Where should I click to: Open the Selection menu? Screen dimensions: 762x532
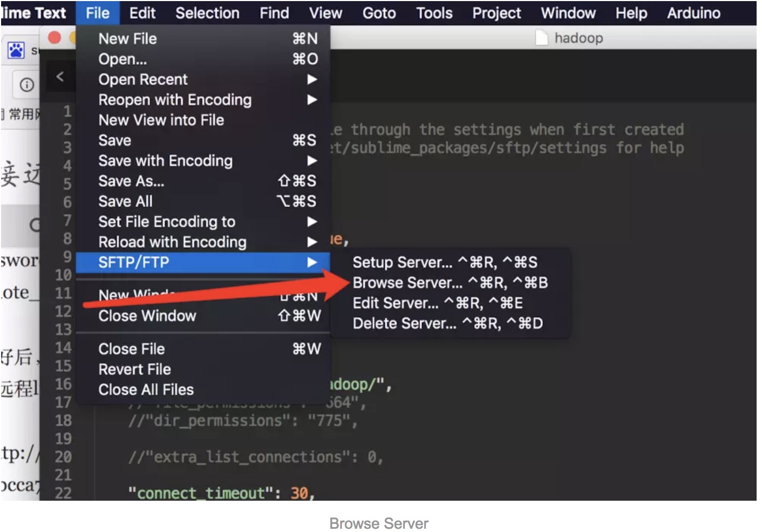click(x=207, y=13)
